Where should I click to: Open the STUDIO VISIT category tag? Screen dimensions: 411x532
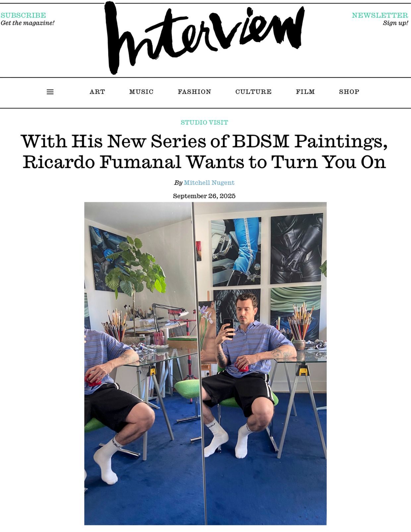[204, 122]
